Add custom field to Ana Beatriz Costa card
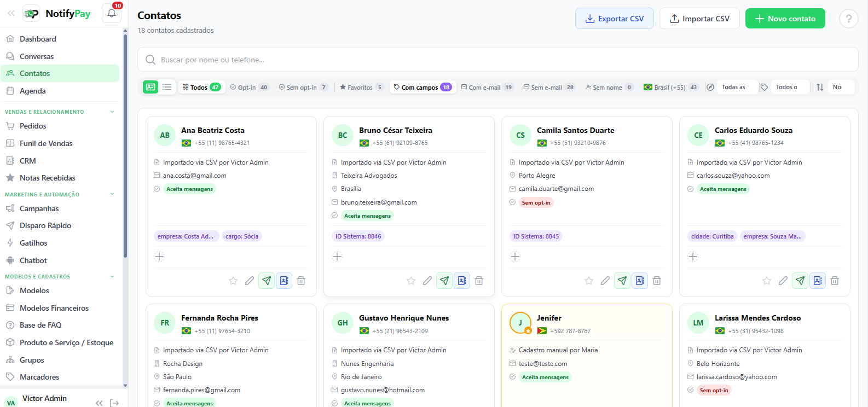The image size is (868, 407). click(x=159, y=257)
